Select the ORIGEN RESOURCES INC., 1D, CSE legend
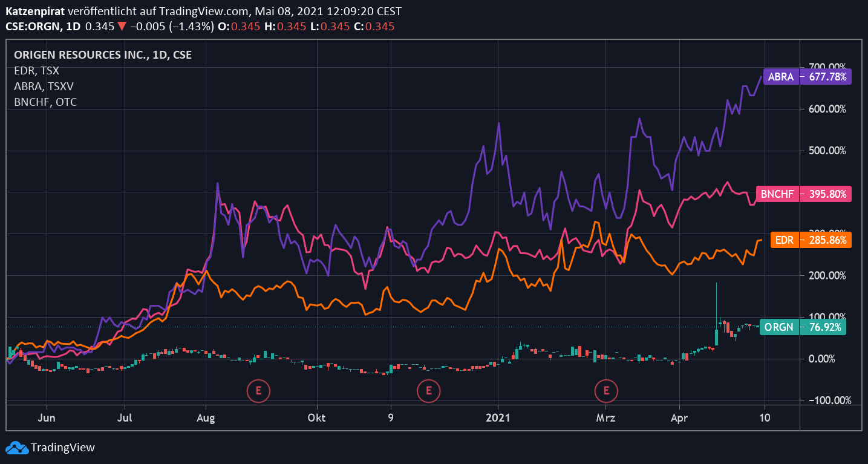Viewport: 868px width, 464px height. [x=103, y=54]
